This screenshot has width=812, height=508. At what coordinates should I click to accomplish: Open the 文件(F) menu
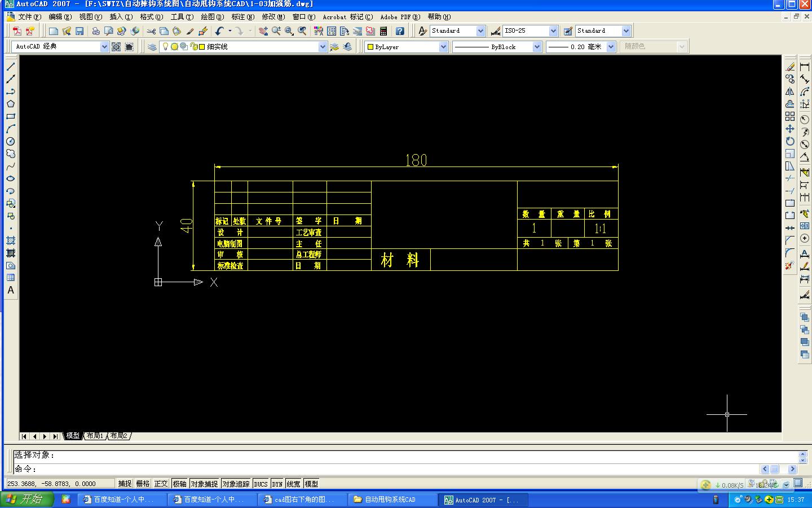30,17
